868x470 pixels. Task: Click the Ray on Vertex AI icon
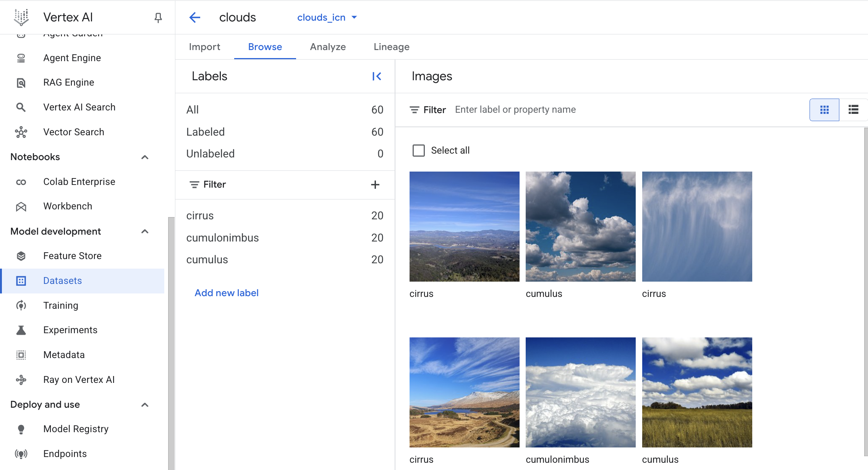pos(21,380)
